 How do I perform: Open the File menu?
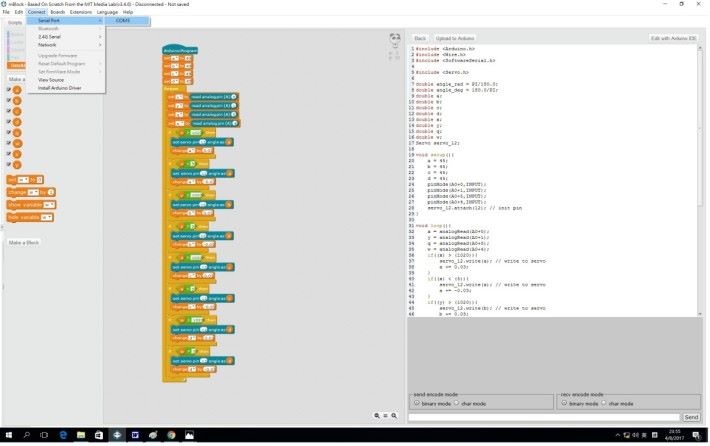6,12
